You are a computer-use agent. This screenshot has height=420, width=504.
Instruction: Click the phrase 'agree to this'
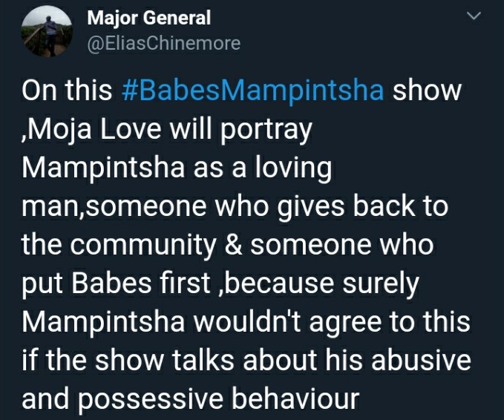(390, 323)
